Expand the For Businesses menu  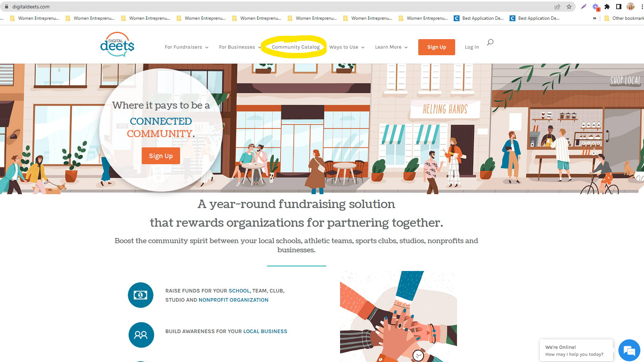click(240, 47)
